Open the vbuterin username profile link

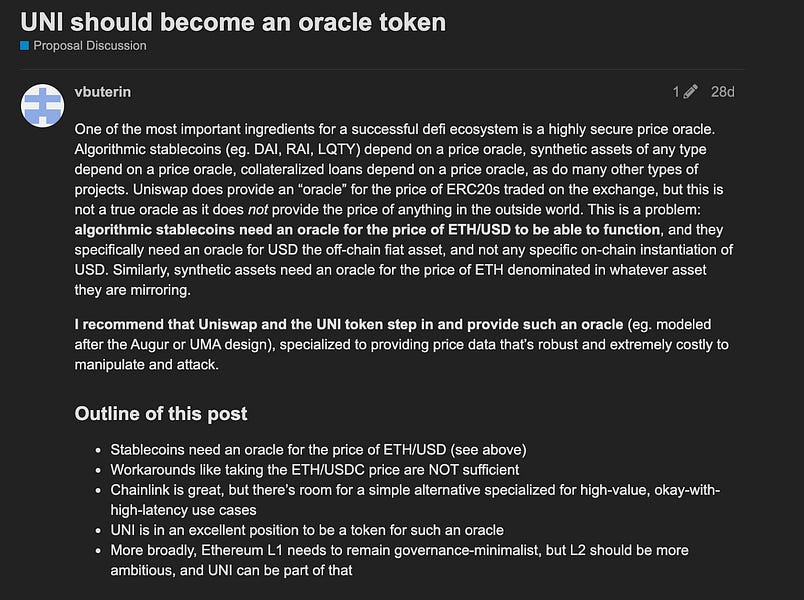(103, 92)
